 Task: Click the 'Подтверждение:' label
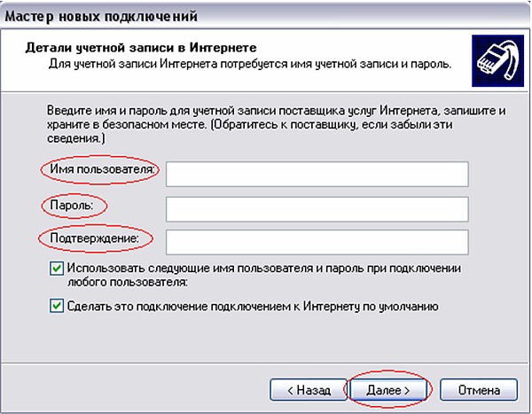coord(94,238)
